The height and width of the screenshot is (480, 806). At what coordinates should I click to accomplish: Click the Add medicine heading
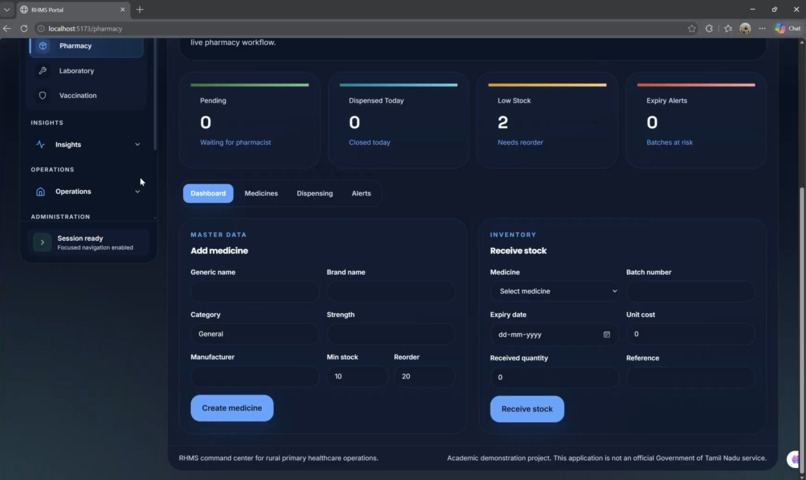219,251
